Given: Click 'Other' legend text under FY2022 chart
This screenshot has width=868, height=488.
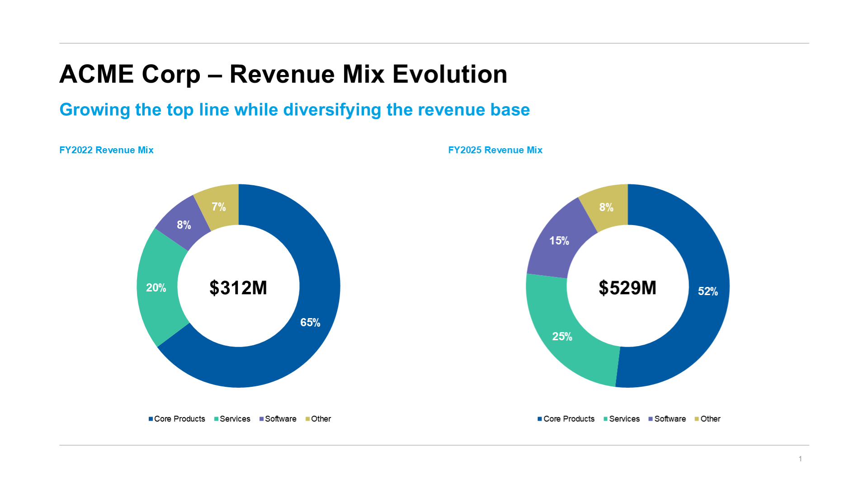Looking at the screenshot, I should point(321,419).
